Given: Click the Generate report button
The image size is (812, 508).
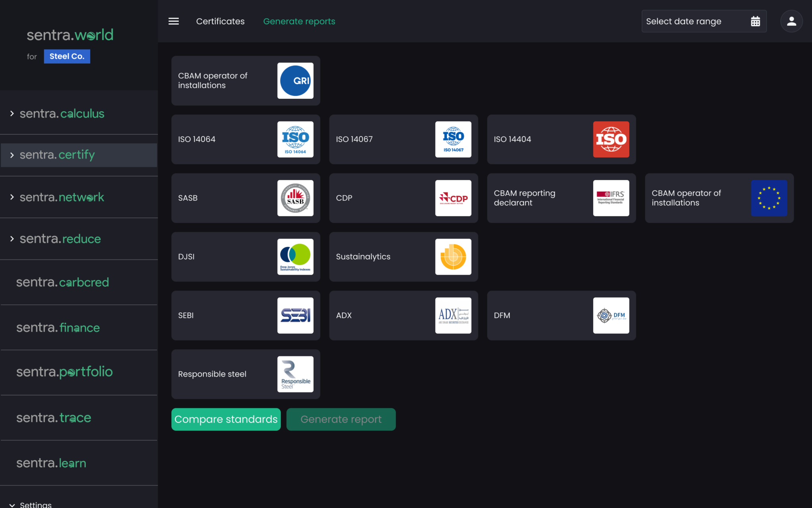Looking at the screenshot, I should pos(341,419).
